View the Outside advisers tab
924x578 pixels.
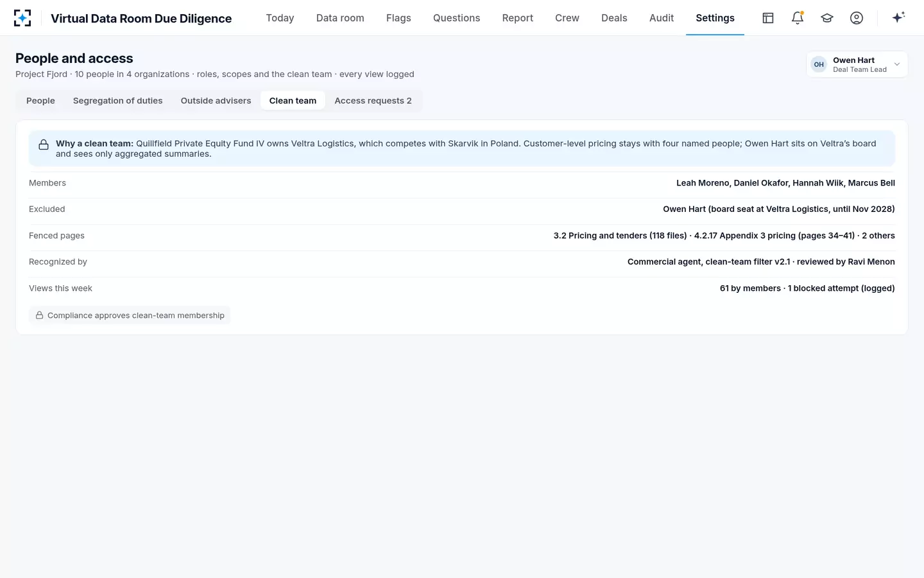tap(216, 101)
